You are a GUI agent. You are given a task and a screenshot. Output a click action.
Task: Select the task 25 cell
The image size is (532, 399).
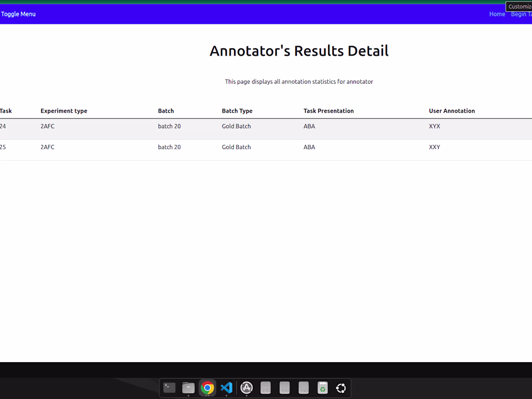3,147
